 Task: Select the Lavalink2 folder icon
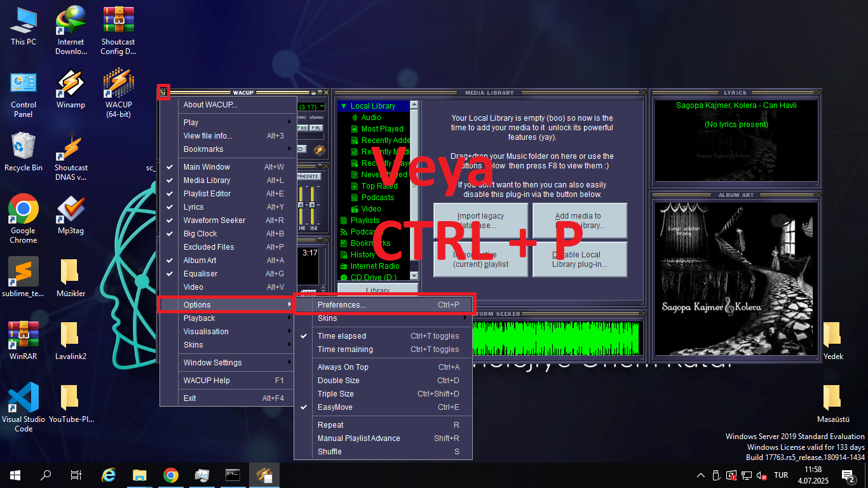[71, 340]
